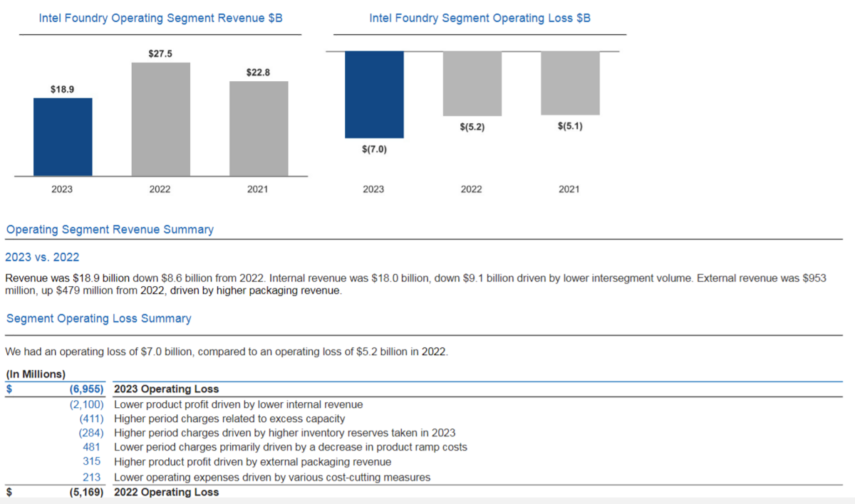
Task: Click the '2021' axis label in the operating loss chart
Action: click(569, 189)
